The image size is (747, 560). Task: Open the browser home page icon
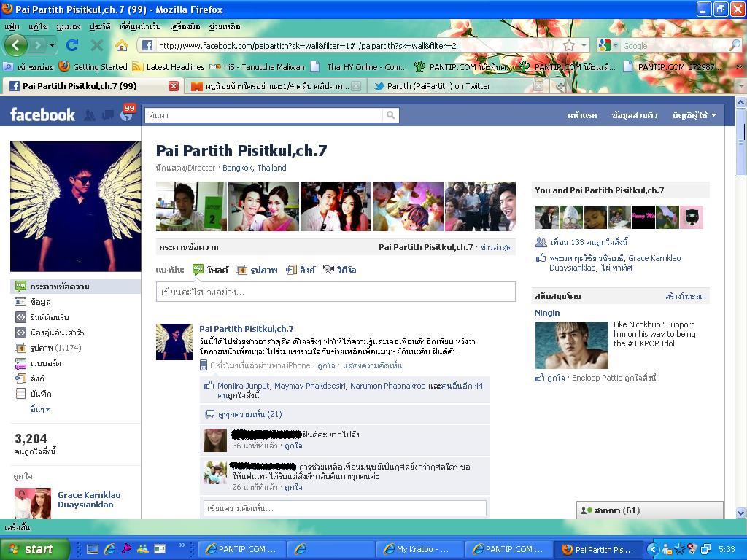click(122, 45)
